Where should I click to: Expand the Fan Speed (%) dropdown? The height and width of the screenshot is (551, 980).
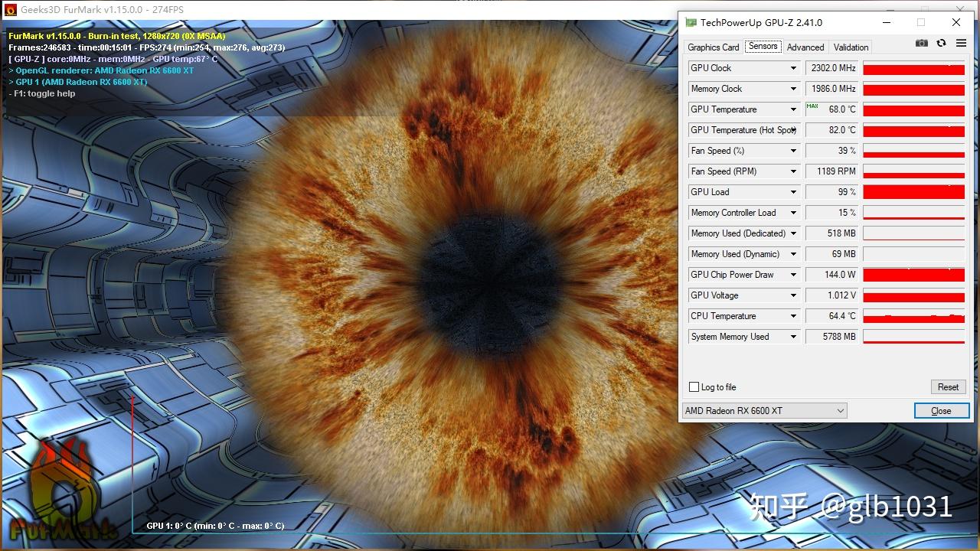pyautogui.click(x=793, y=151)
